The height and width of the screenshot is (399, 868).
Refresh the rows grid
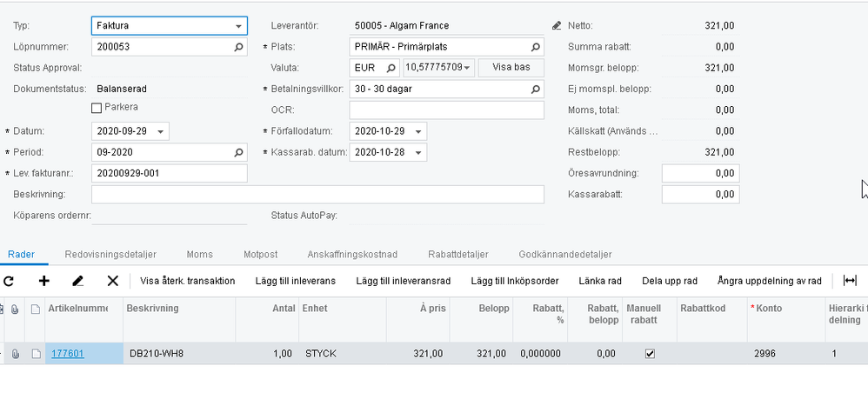pos(10,281)
